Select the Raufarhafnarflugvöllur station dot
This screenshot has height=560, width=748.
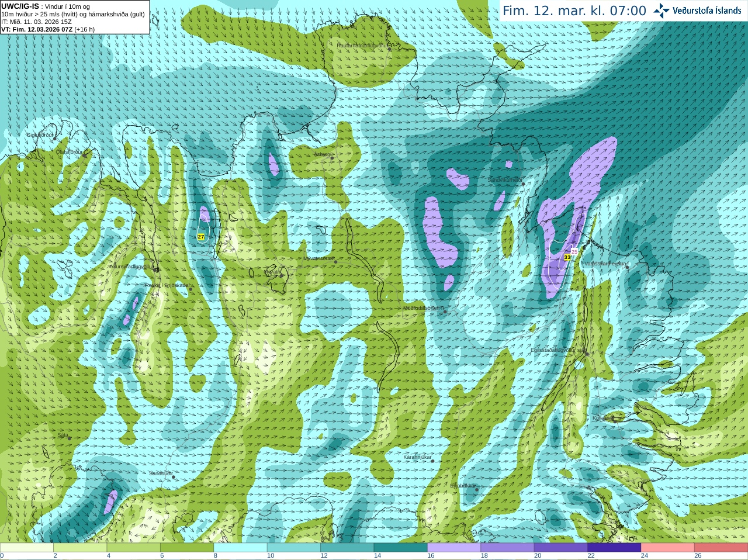click(x=390, y=49)
